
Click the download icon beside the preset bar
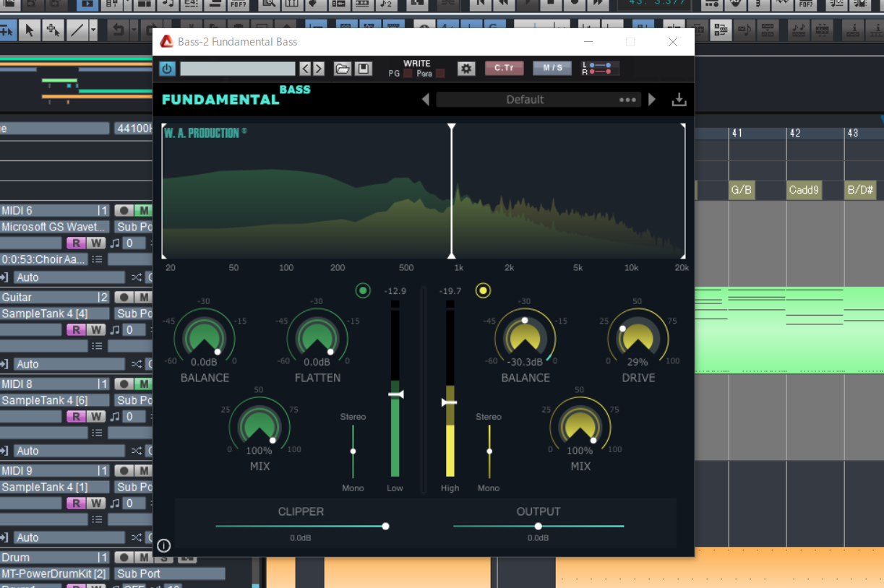tap(679, 100)
